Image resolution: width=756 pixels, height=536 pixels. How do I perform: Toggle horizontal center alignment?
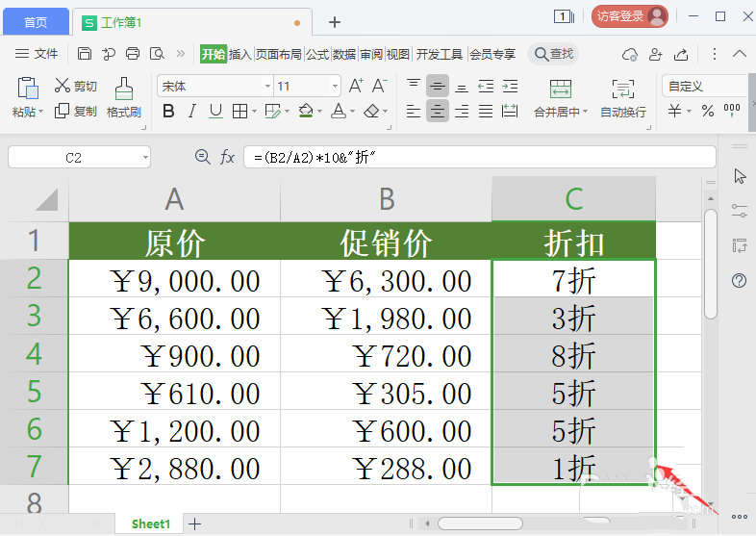438,112
